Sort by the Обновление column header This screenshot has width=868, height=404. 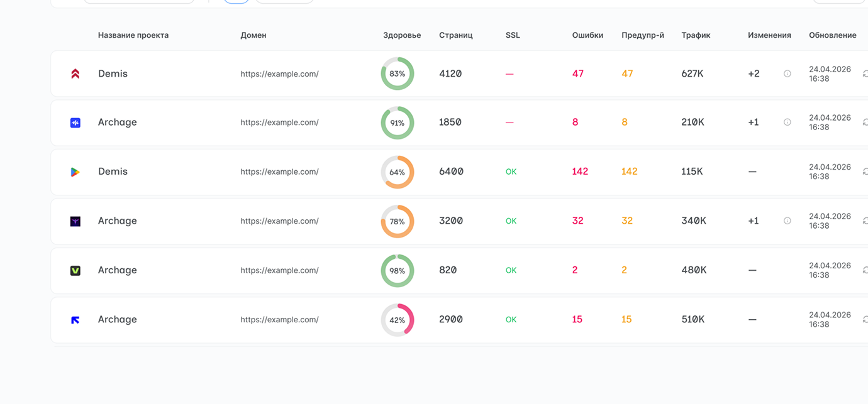click(833, 35)
